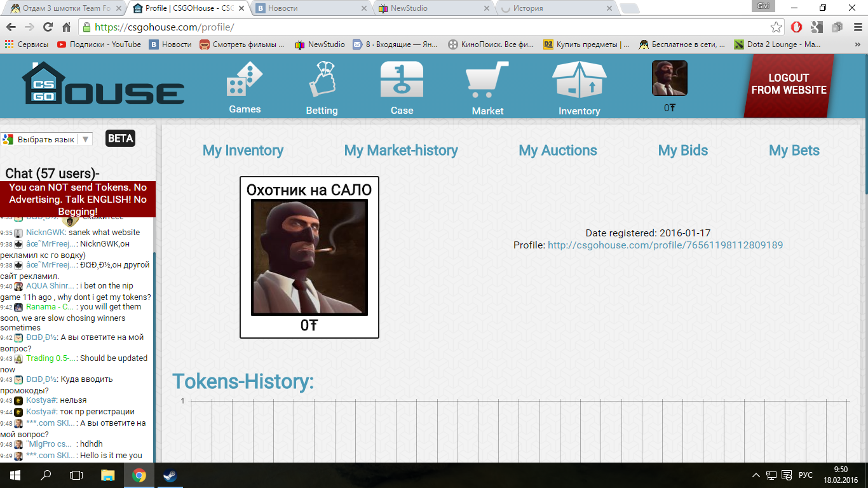Viewport: 868px width, 488px height.
Task: Click Kostya# name beside нельзя message
Action: (x=42, y=400)
